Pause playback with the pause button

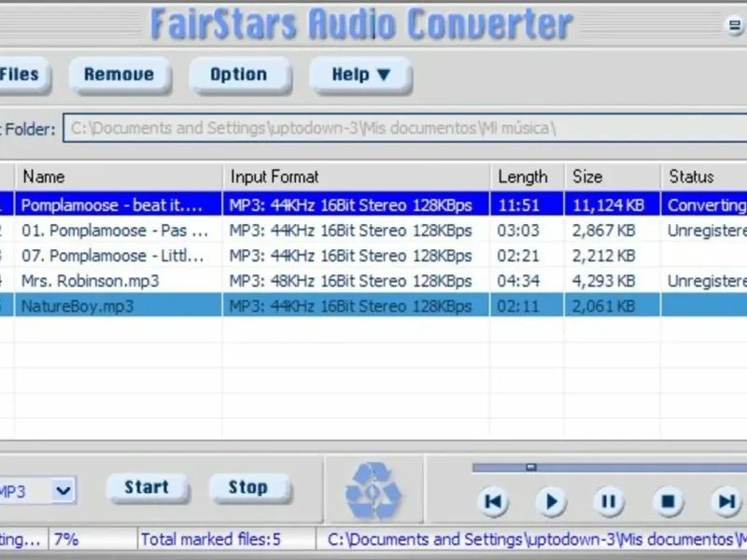pyautogui.click(x=609, y=501)
